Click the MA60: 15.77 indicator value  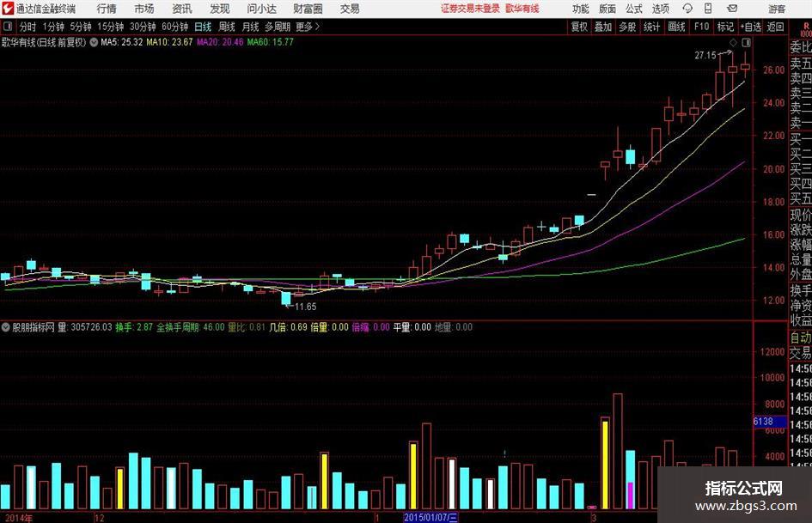[x=271, y=42]
